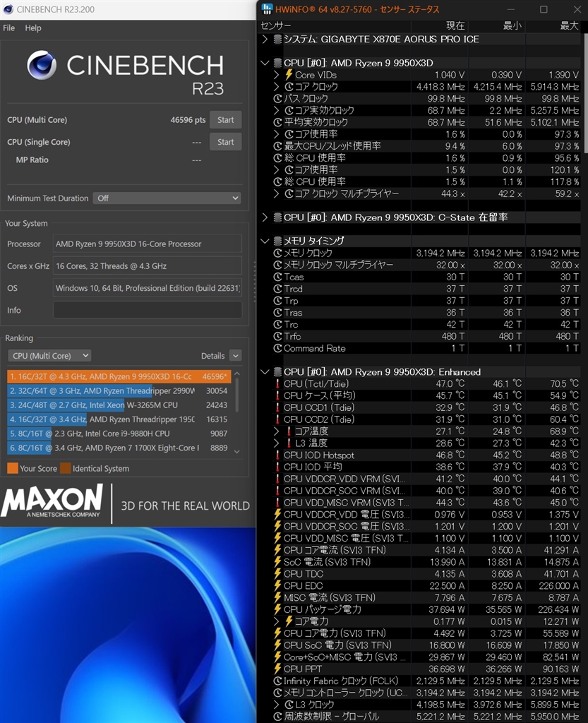The width and height of the screenshot is (588, 723).
Task: Expand the システム GIGABYTE X870E node
Action: pos(265,40)
